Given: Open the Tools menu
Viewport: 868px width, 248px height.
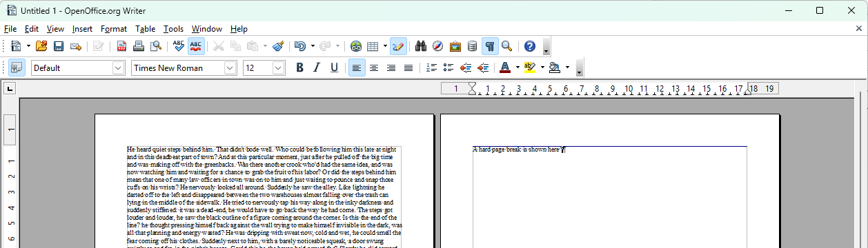Looking at the screenshot, I should pyautogui.click(x=174, y=29).
